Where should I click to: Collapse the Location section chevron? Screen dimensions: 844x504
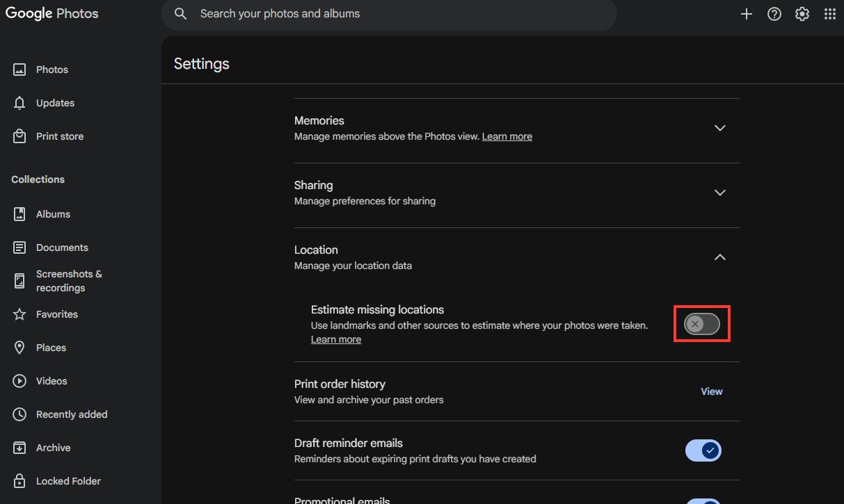(720, 257)
